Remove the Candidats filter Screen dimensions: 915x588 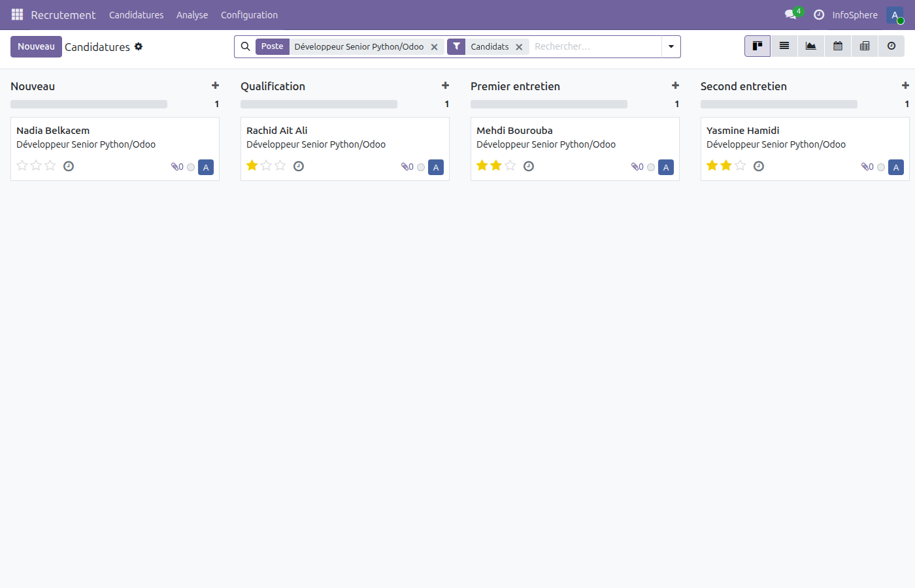519,46
